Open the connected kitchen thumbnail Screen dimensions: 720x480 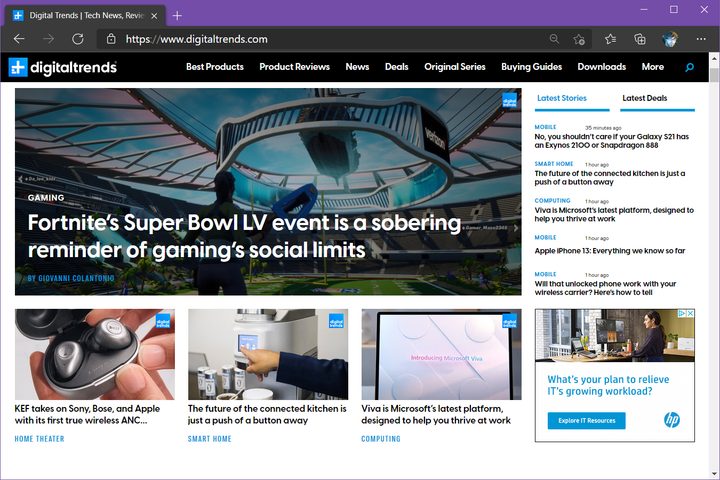[268, 354]
